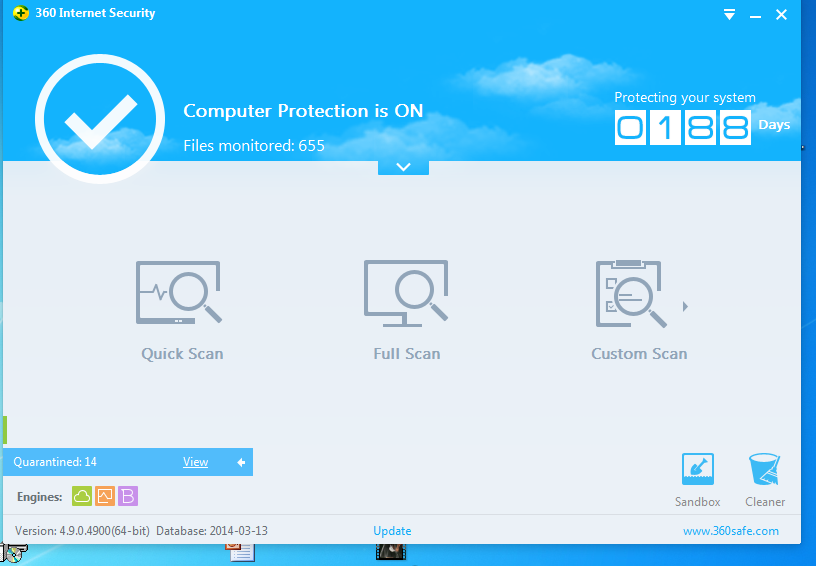Collapse the Quarantined bar arrow
This screenshot has width=816, height=566.
click(x=241, y=462)
